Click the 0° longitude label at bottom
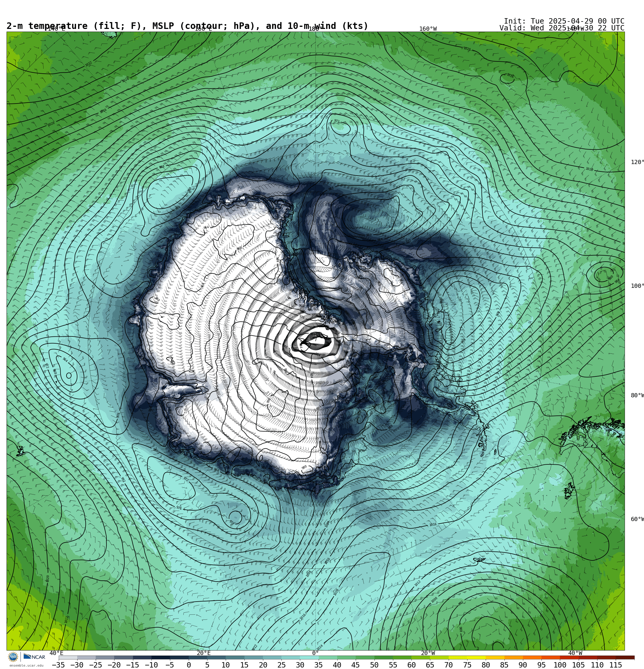 pyautogui.click(x=315, y=653)
